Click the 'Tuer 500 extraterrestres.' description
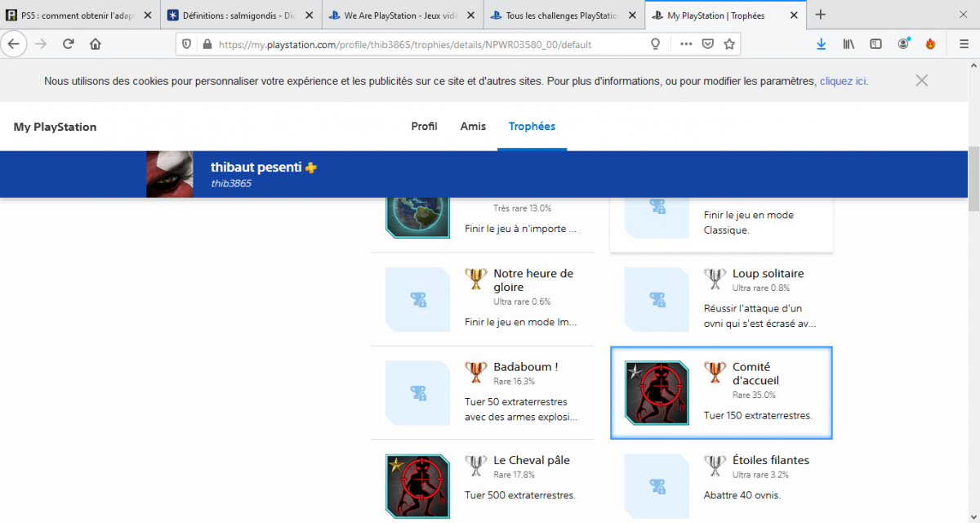The image size is (980, 523). point(520,495)
